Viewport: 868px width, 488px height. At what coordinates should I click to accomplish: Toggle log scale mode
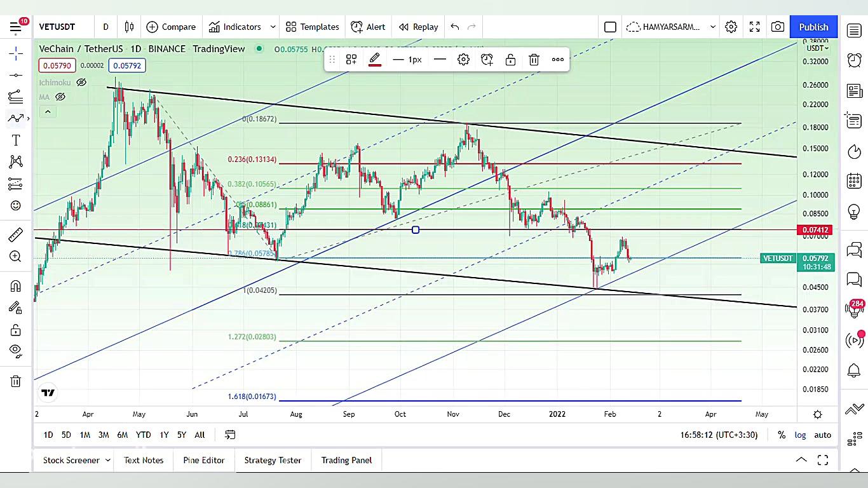coord(800,435)
